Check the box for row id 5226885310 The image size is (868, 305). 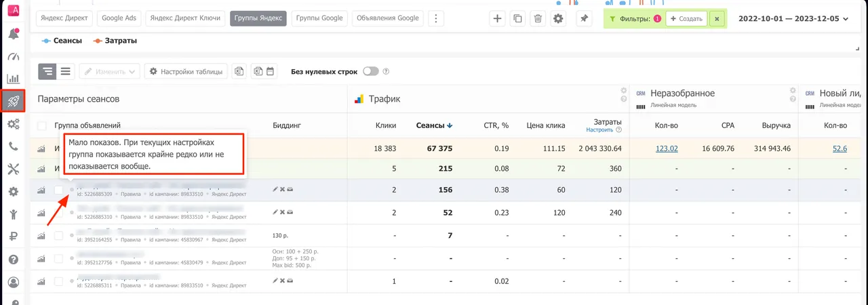[58, 212]
